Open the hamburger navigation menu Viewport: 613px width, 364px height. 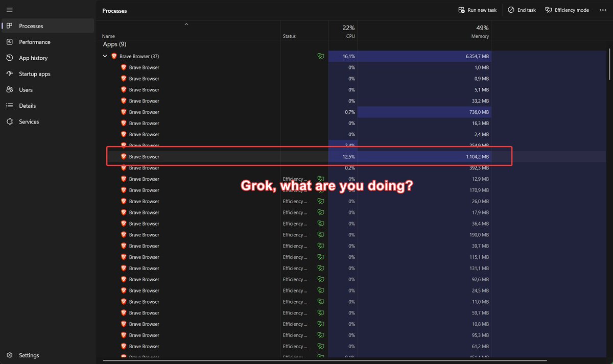pyautogui.click(x=9, y=10)
